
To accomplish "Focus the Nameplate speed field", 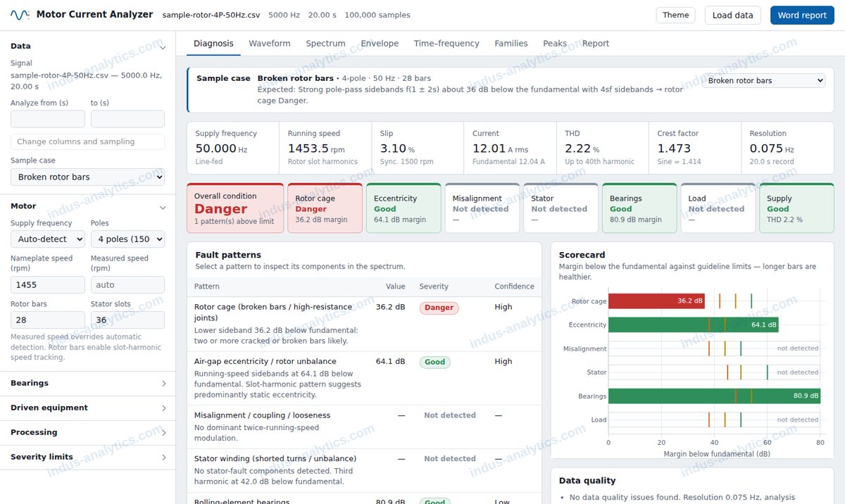I will pyautogui.click(x=48, y=285).
